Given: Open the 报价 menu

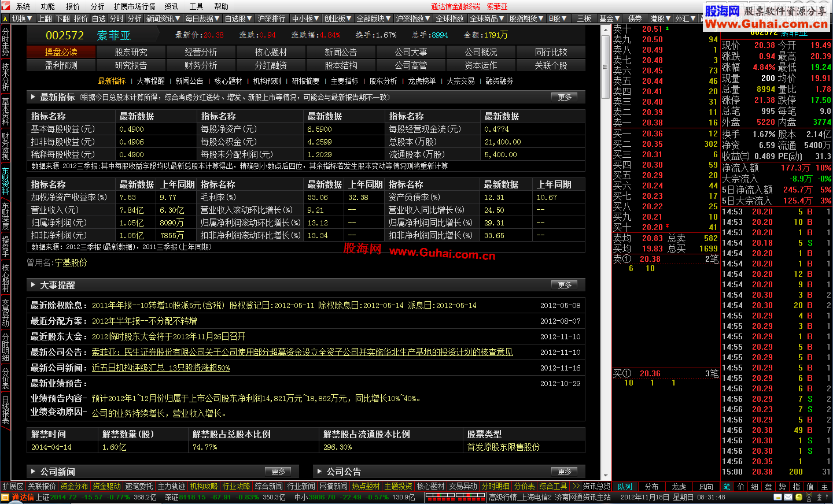Looking at the screenshot, I should tap(73, 6).
